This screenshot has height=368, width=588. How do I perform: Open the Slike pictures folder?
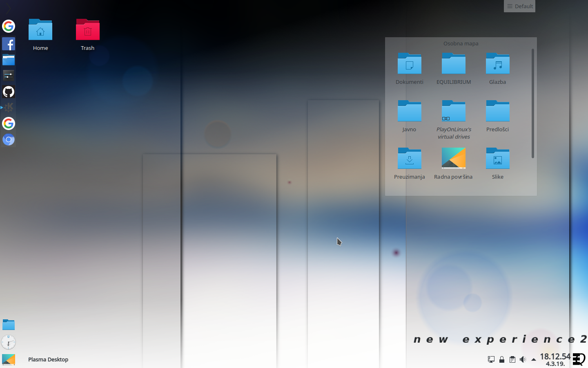[498, 164]
